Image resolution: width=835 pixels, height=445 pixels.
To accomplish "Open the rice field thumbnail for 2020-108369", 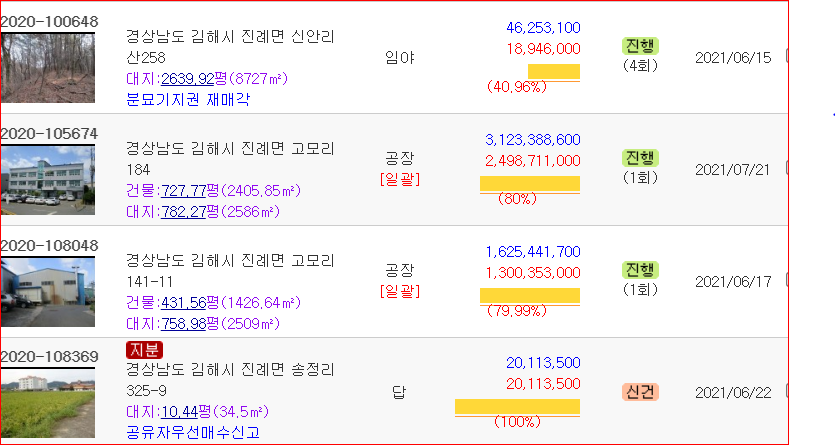I will pyautogui.click(x=48, y=403).
